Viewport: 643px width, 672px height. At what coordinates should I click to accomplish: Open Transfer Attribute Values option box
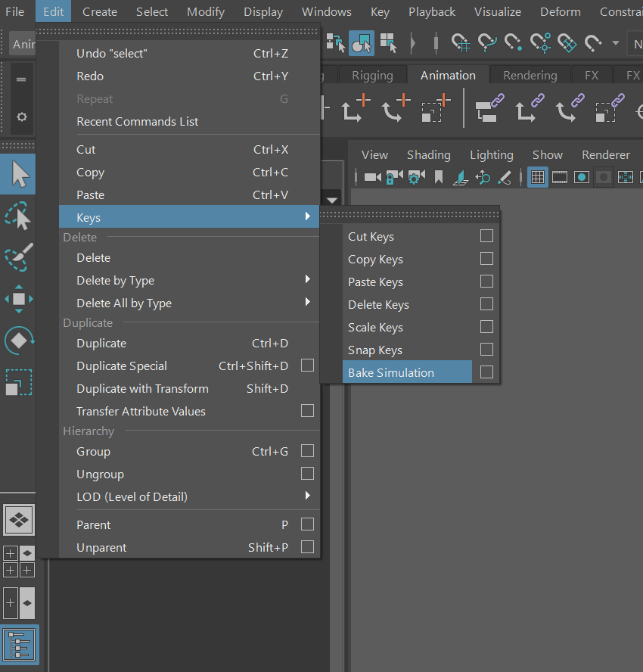(307, 411)
